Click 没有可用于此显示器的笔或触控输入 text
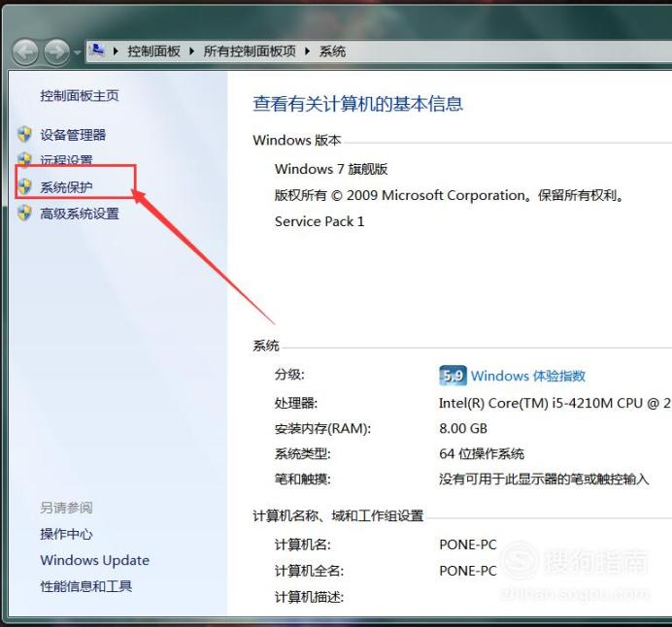This screenshot has height=627, width=672. [544, 478]
